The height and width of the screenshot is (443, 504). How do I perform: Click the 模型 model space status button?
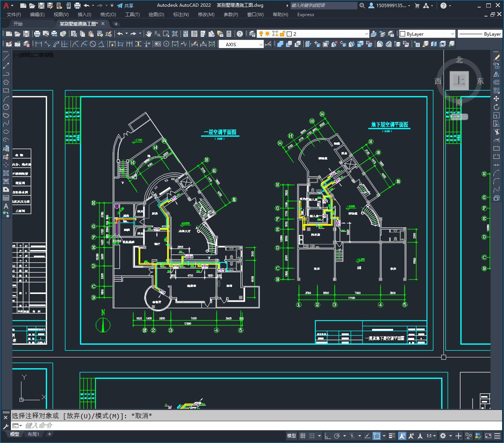(292, 436)
